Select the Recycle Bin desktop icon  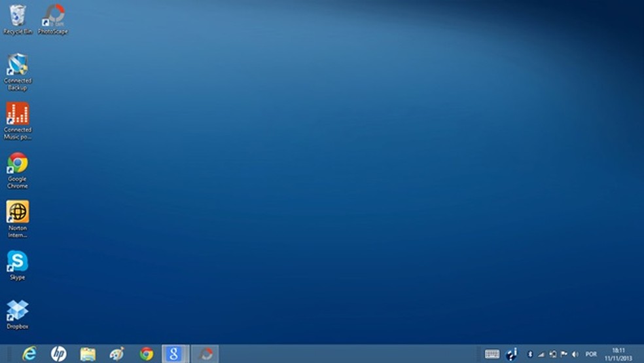(17, 19)
